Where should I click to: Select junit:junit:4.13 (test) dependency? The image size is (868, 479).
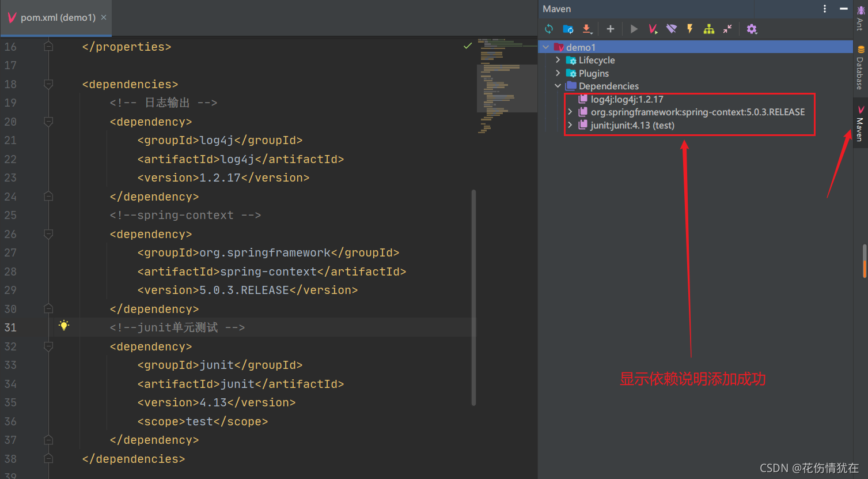point(632,125)
